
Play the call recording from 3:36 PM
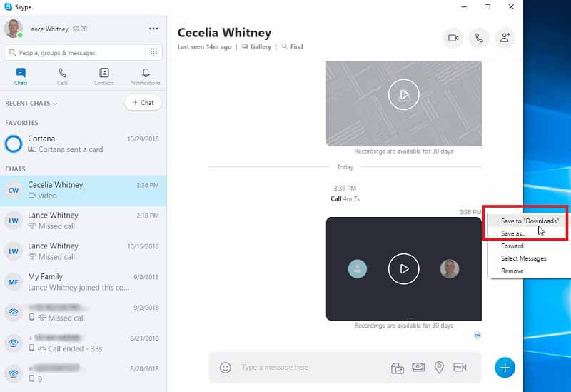[x=403, y=269]
